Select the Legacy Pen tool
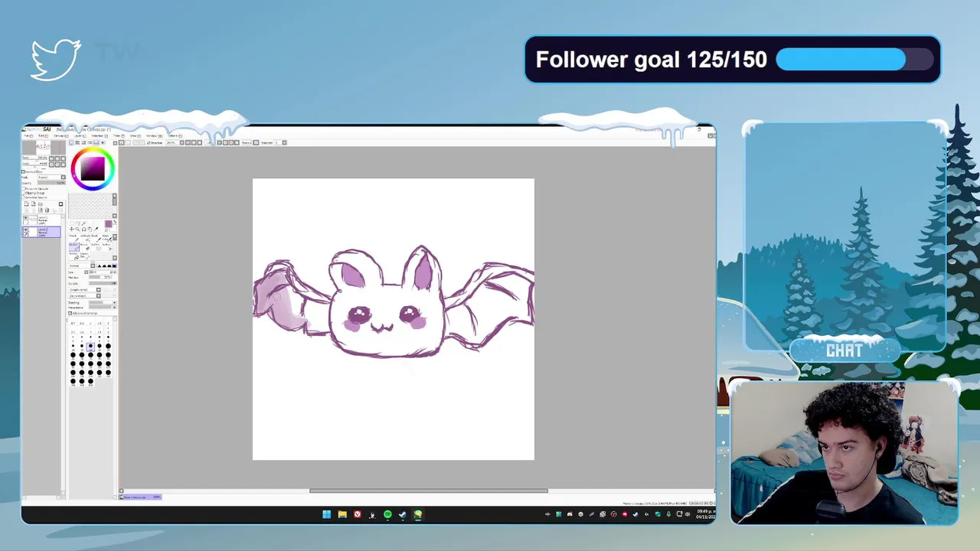The image size is (980, 551). click(85, 256)
